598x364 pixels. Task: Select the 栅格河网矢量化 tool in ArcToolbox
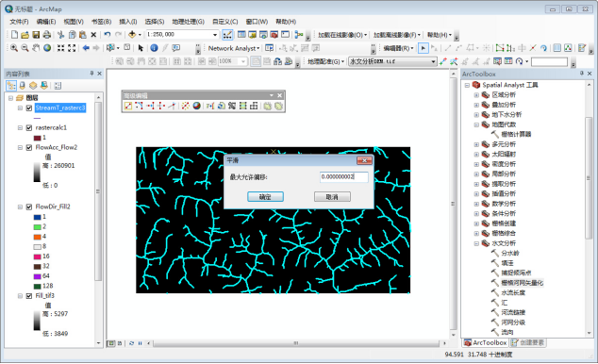click(523, 283)
